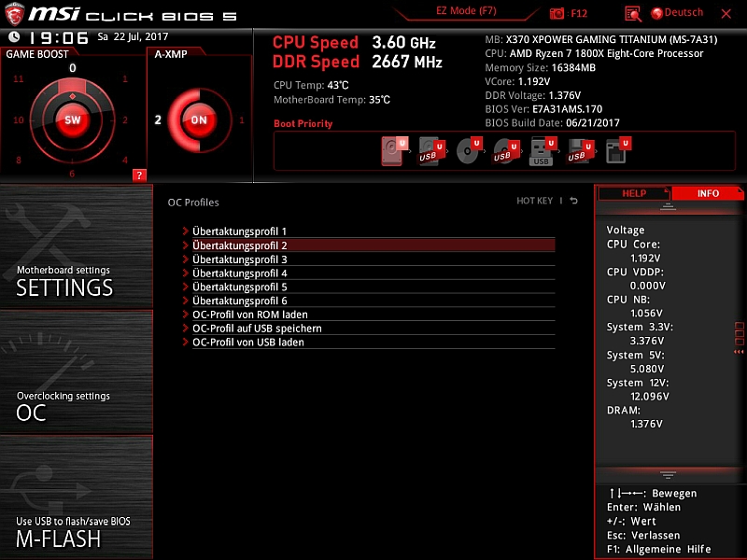Select network boot device icon
747x560 pixels.
click(618, 151)
